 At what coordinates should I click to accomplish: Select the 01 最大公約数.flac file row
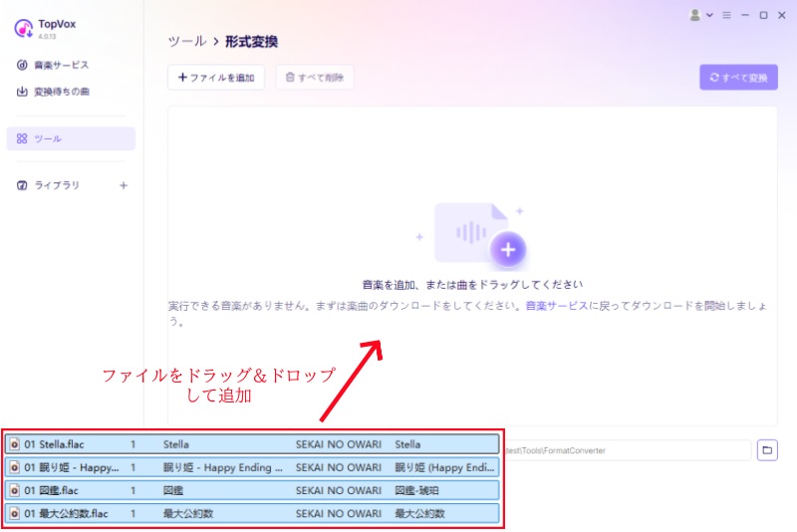point(252,513)
